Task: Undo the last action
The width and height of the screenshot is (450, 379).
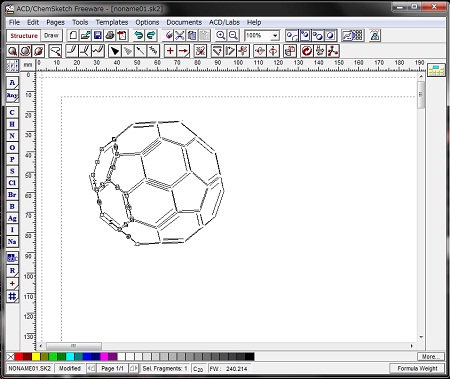Action: pyautogui.click(x=139, y=35)
